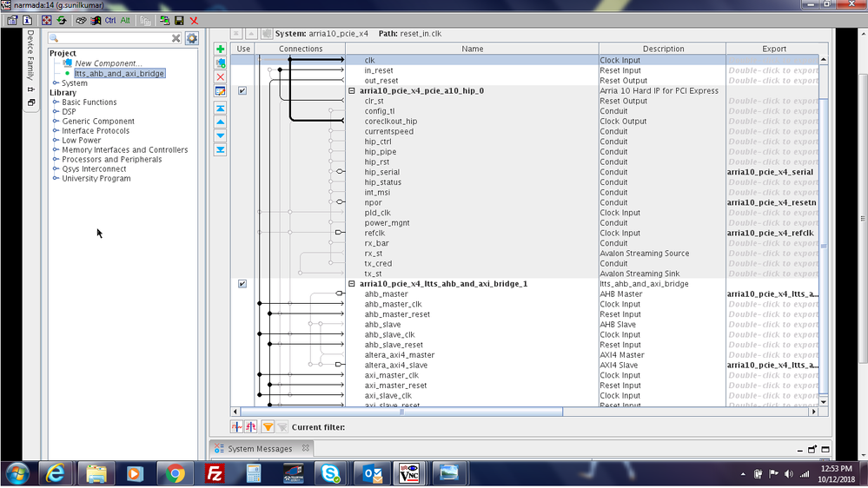Move selected component up one row
868x488 pixels.
pyautogui.click(x=220, y=122)
